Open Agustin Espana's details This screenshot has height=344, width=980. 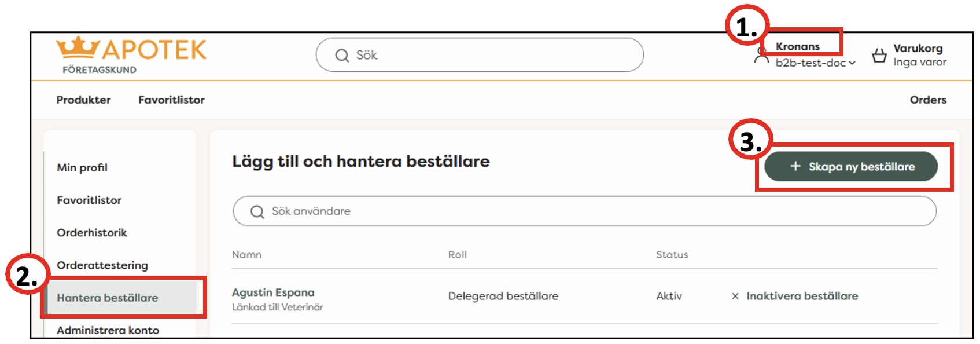point(272,291)
